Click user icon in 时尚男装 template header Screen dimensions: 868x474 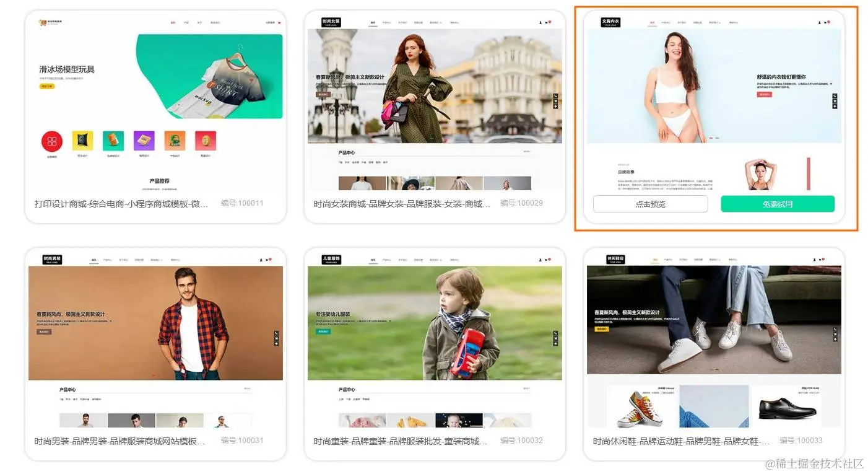[261, 260]
